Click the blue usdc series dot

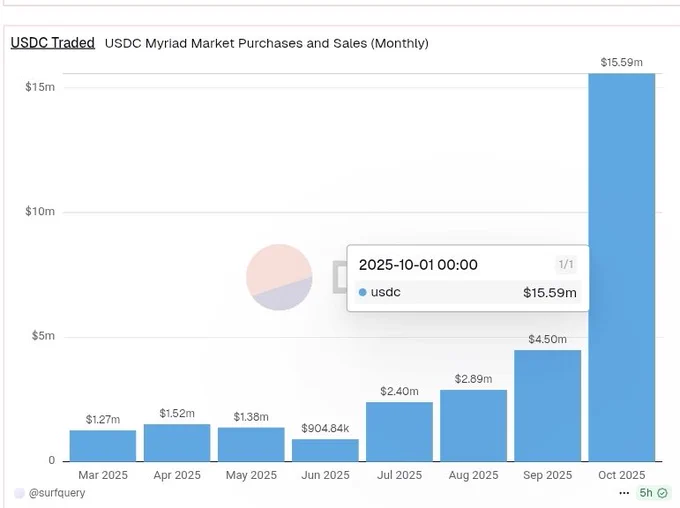[363, 292]
